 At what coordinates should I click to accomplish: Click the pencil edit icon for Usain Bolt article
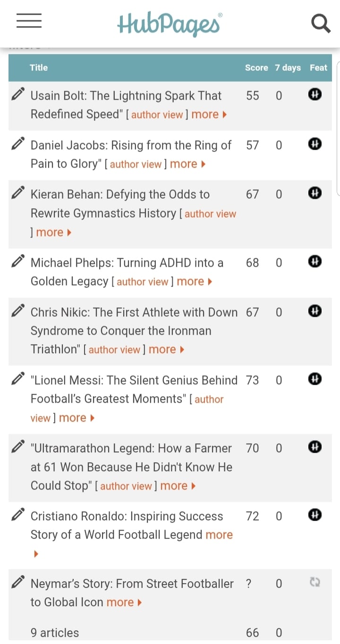click(17, 94)
